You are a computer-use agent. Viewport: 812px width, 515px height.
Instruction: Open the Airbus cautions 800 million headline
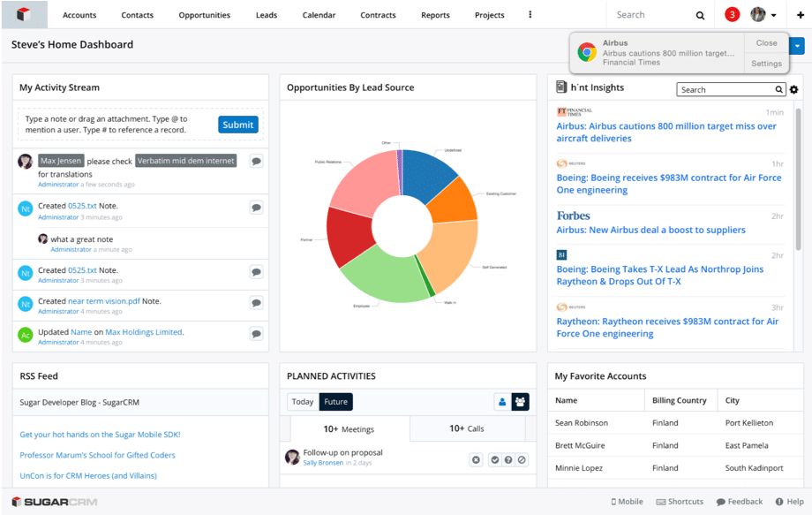click(666, 133)
